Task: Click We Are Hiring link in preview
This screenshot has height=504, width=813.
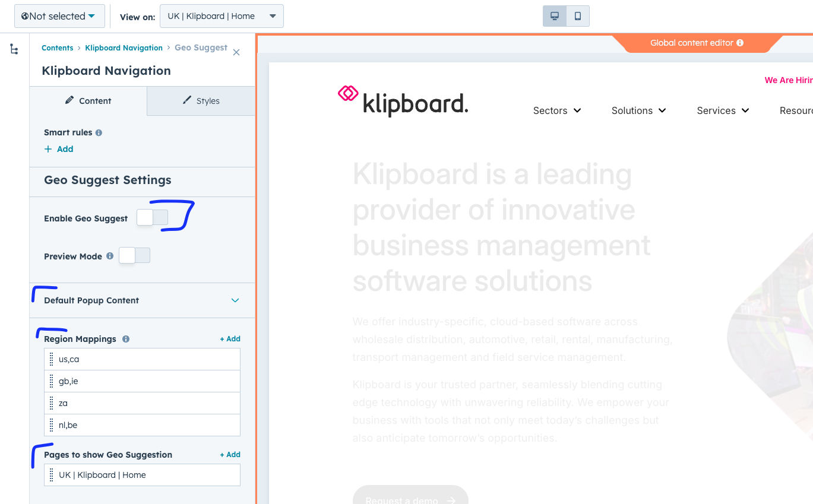Action: [x=789, y=80]
